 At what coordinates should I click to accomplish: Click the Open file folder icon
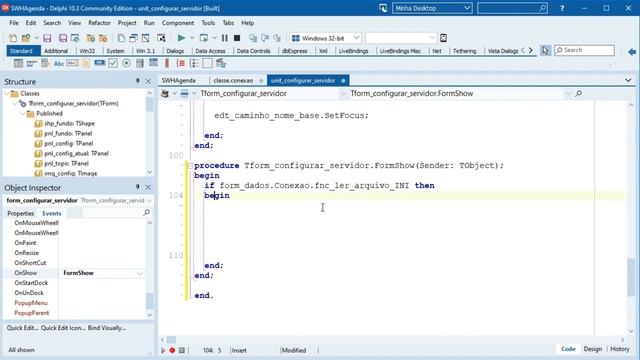[26, 38]
